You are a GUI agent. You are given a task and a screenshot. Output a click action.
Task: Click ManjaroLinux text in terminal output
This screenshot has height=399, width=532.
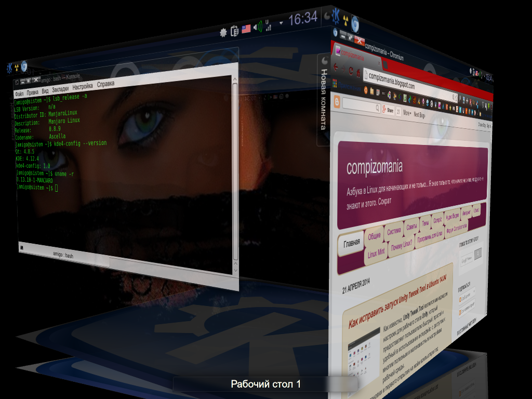coord(63,113)
